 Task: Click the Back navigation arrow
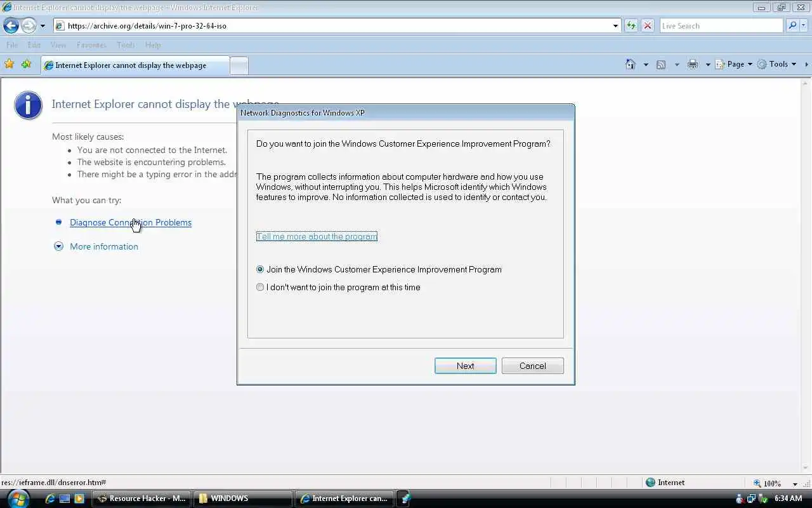[11, 25]
